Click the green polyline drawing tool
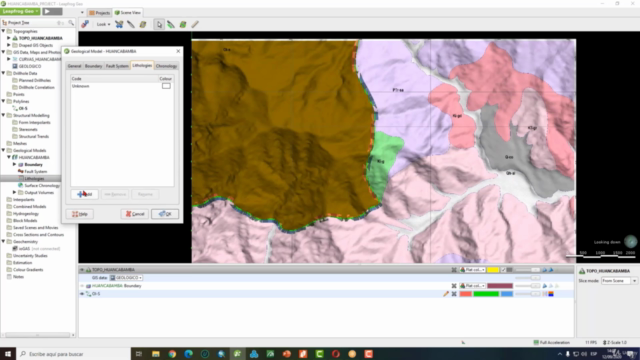The image size is (640, 360). click(x=171, y=24)
